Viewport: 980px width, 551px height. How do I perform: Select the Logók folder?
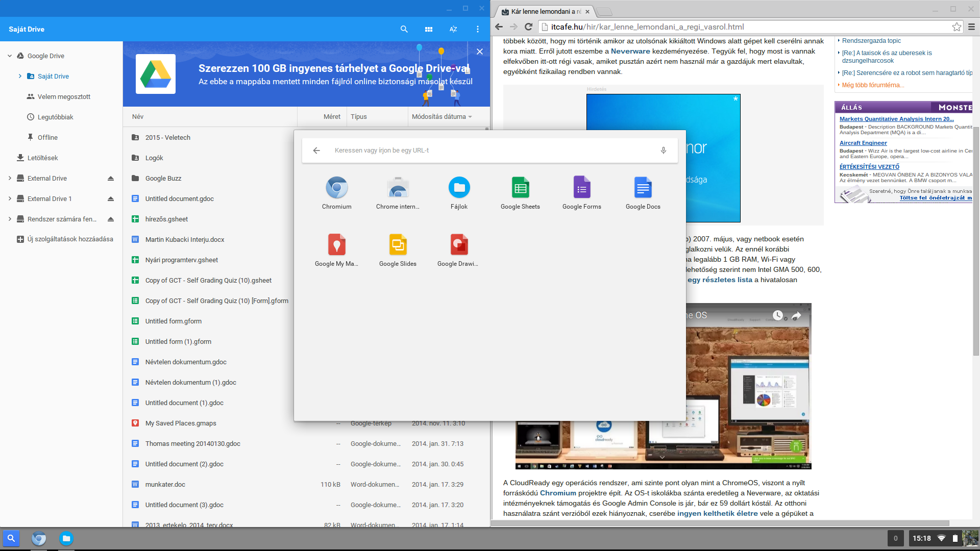(x=154, y=158)
